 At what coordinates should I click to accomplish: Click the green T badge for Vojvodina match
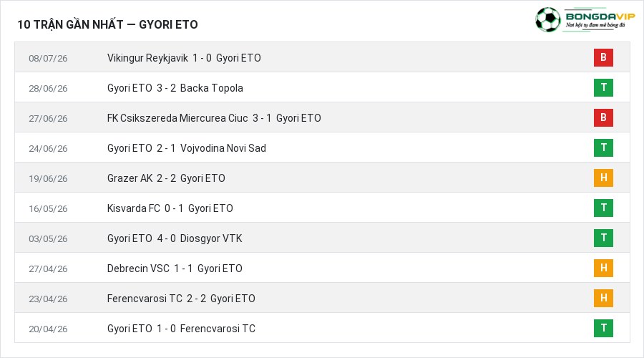pos(603,147)
